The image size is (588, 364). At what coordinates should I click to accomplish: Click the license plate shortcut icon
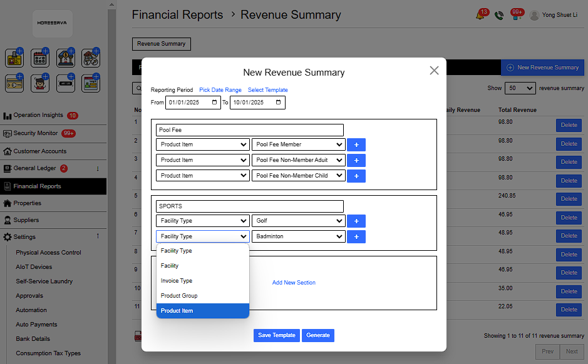(65, 83)
